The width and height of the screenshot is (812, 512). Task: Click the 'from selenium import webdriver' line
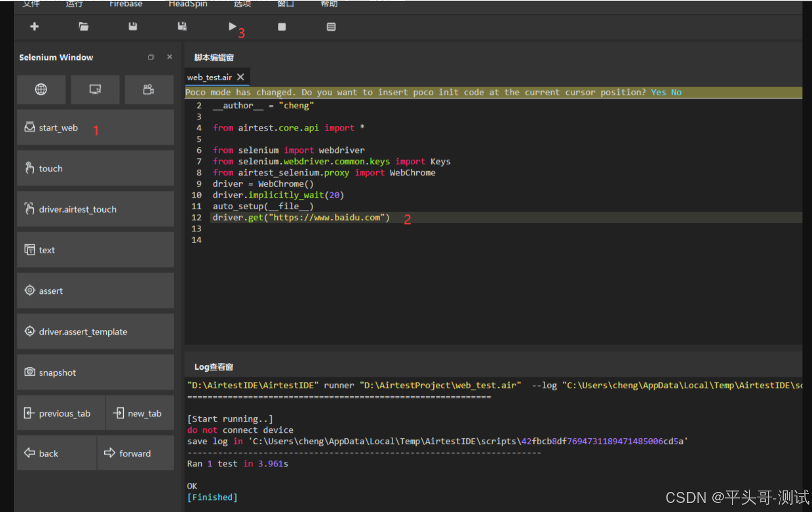pos(288,150)
